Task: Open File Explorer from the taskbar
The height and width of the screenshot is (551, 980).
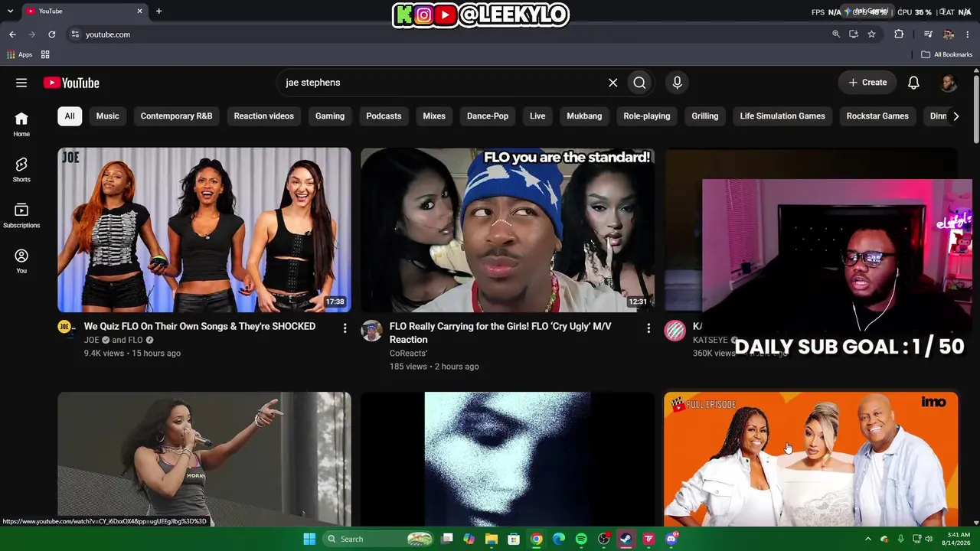Action: point(492,539)
